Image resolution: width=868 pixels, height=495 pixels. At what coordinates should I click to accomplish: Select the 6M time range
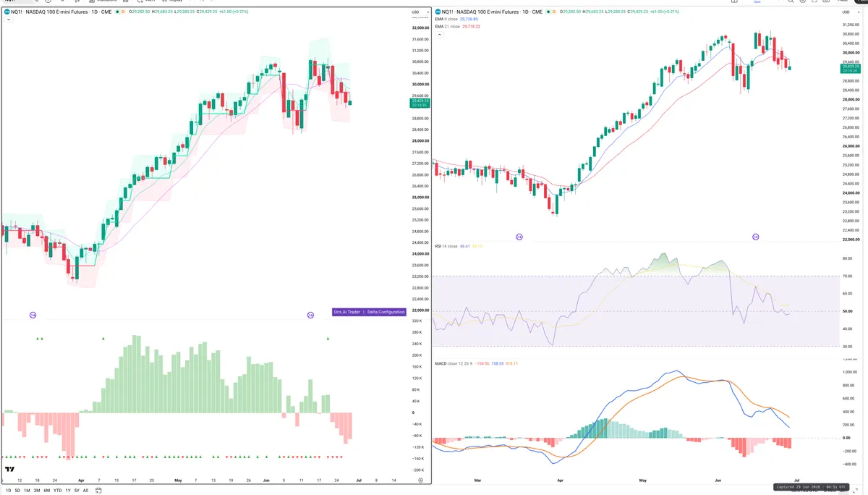[x=46, y=490]
